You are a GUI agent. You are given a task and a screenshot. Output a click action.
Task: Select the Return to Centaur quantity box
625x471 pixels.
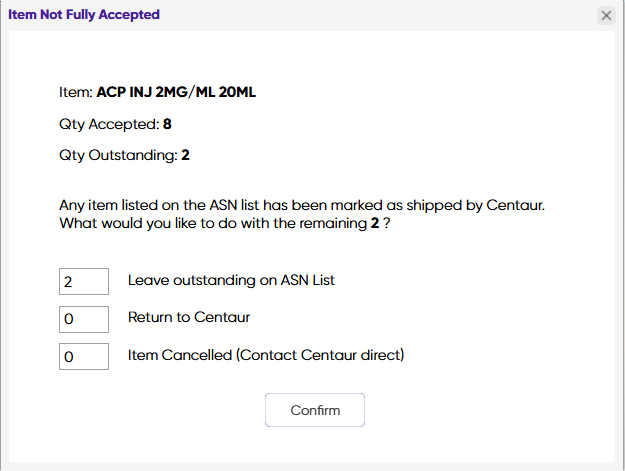click(84, 319)
